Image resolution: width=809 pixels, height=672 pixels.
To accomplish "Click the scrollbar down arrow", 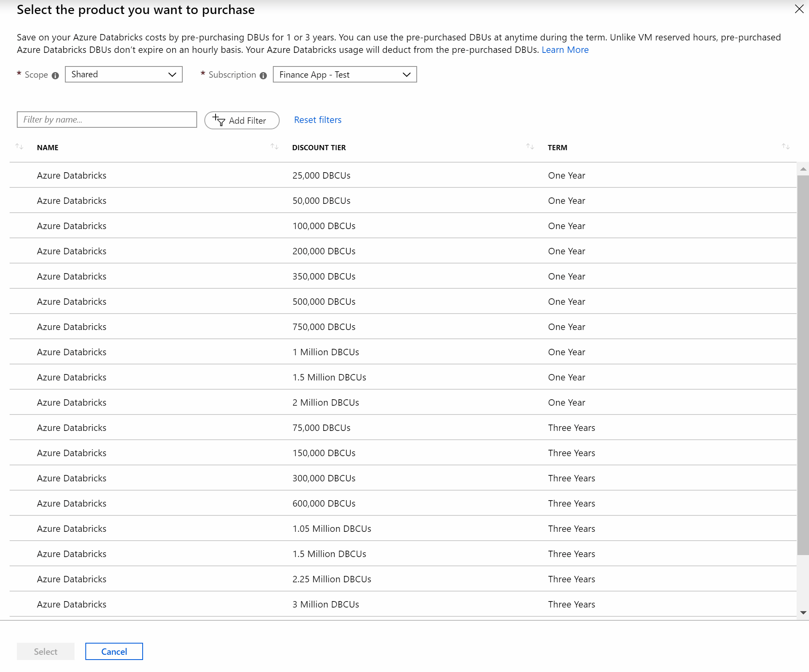I will [x=803, y=612].
